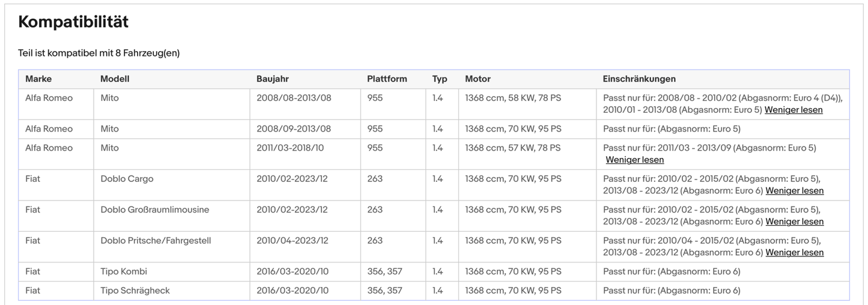This screenshot has height=305, width=868.
Task: Click the 'Modell' column header
Action: [115, 79]
